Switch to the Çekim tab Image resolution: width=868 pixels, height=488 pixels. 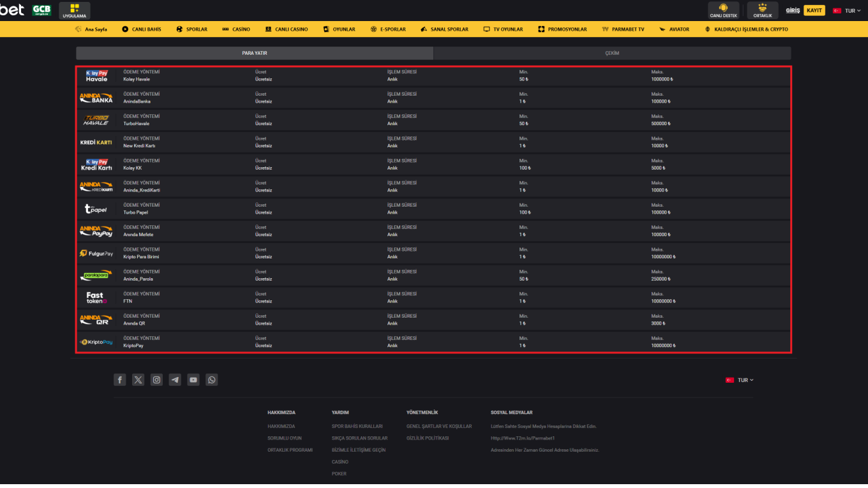612,54
